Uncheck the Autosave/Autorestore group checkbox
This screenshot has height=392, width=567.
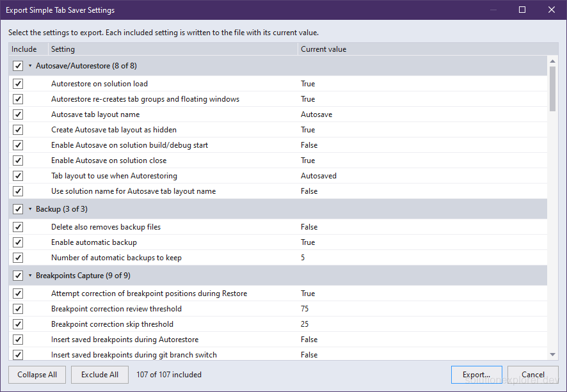pos(18,66)
